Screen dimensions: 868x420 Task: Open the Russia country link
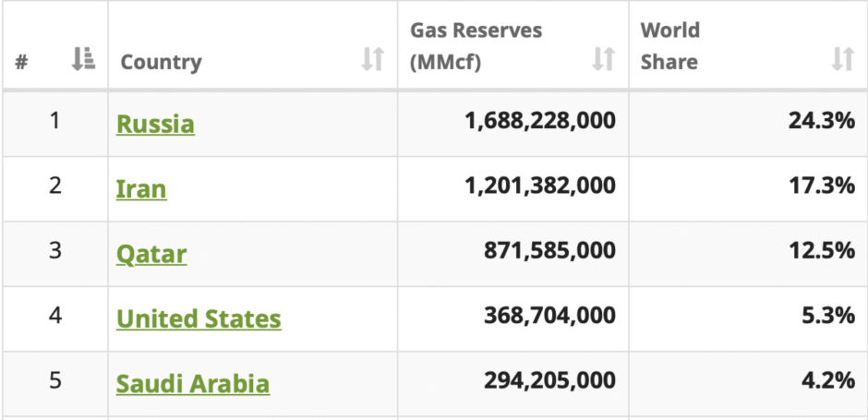[x=155, y=124]
